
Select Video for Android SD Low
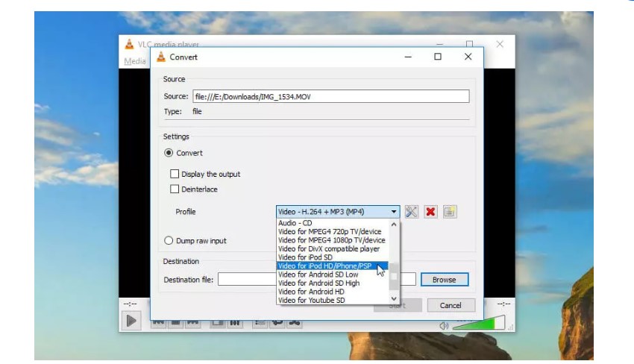pyautogui.click(x=333, y=274)
